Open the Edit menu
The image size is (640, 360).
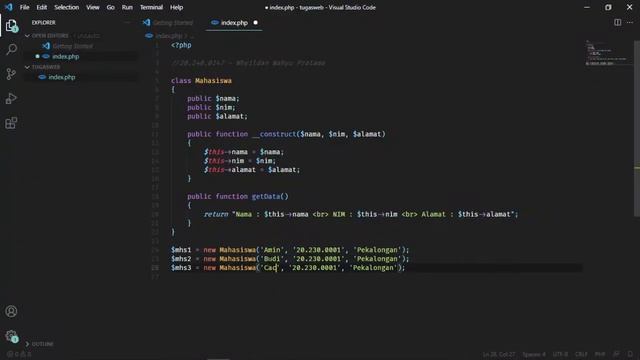[42, 7]
